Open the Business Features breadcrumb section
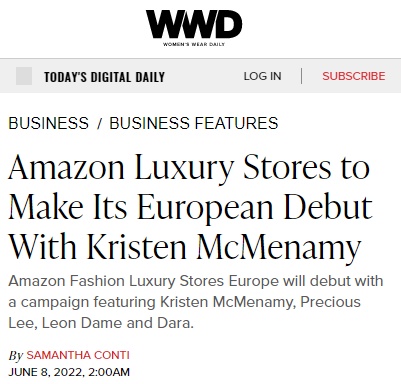The width and height of the screenshot is (401, 384). point(194,123)
